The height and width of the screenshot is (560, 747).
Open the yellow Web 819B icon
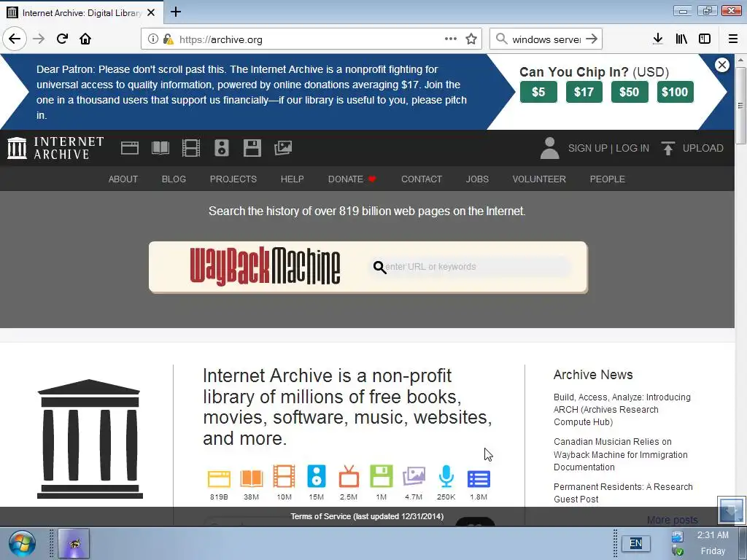pos(219,478)
